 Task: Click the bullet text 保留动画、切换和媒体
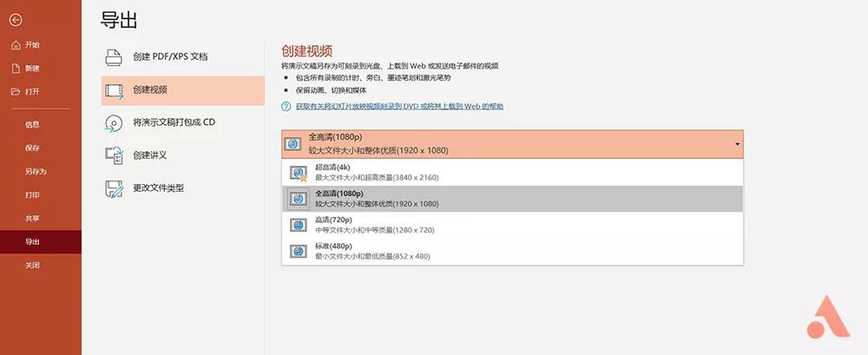coord(331,90)
